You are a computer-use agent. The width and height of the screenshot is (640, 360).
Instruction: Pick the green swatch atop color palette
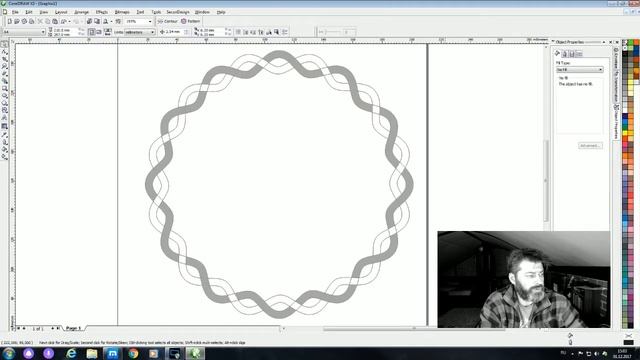631,42
